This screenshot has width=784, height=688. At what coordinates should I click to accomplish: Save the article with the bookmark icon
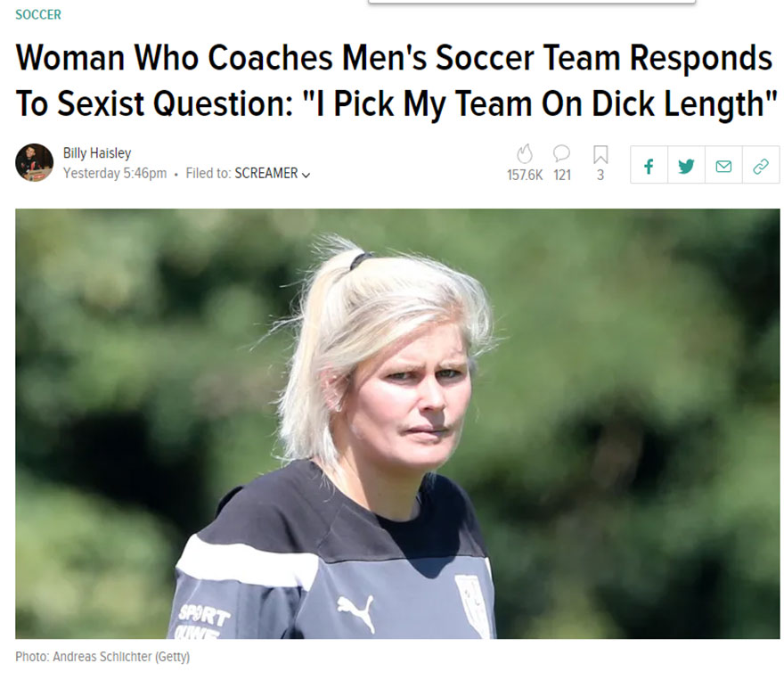[x=600, y=155]
